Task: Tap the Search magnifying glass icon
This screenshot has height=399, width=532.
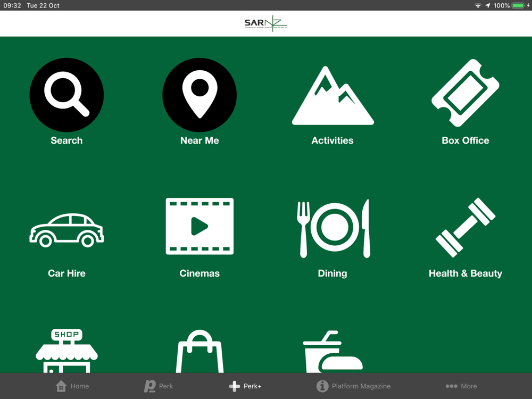Action: (66, 95)
